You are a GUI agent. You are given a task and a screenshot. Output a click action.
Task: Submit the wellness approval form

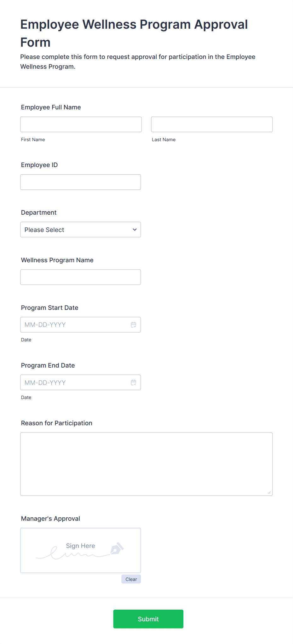[x=148, y=619]
